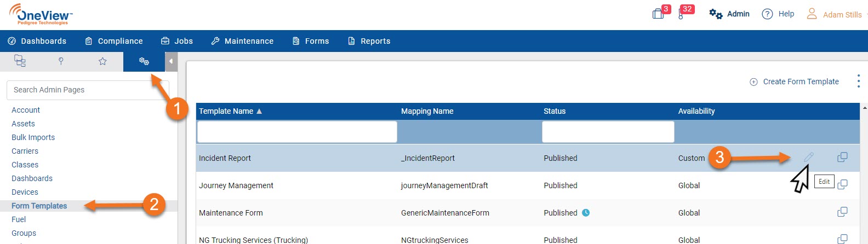Copy the Journey Management template
Viewport: 868px width, 244px height.
[842, 184]
